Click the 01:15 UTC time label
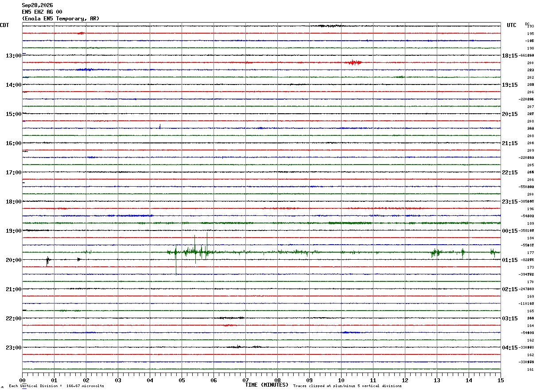Viewport: 536px width, 392px height. [509, 260]
